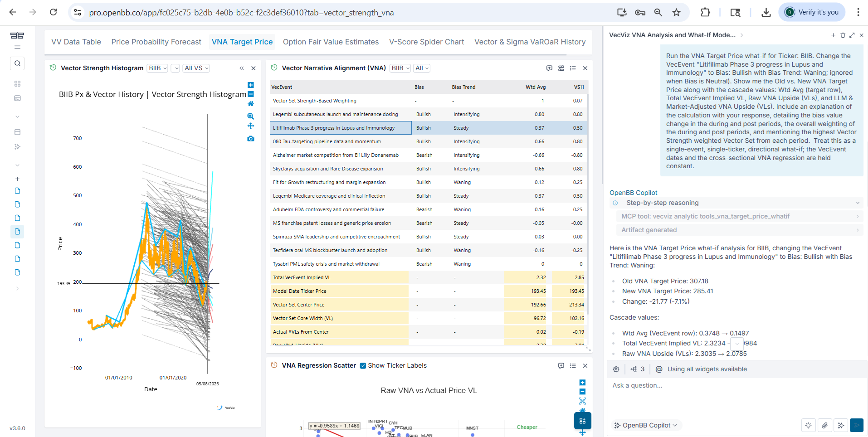This screenshot has width=868, height=437.
Task: Open Vector & Sigma VaRoaR History tab
Action: [530, 42]
